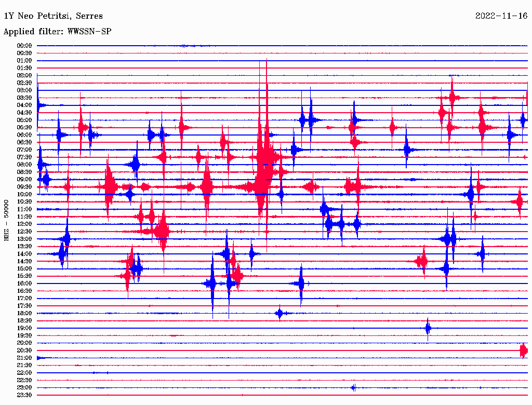Select the 15:00 time label
Image resolution: width=532 pixels, height=405 pixels.
pyautogui.click(x=24, y=268)
